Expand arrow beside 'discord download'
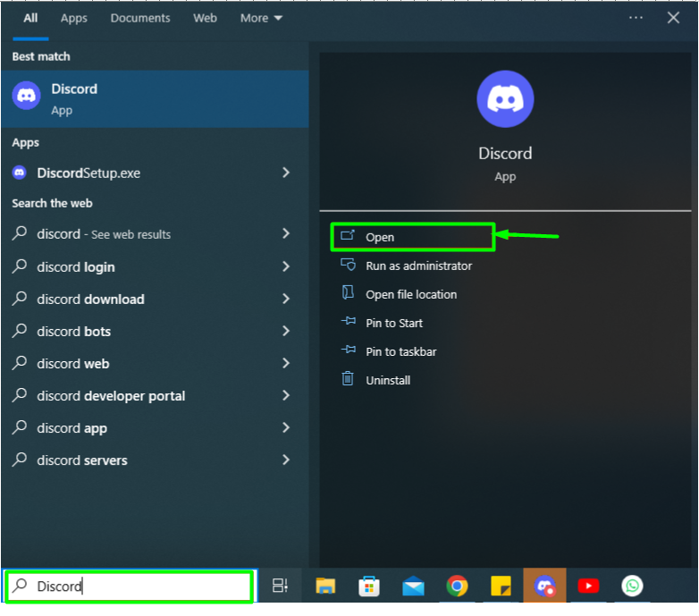The image size is (699, 616). 286,299
